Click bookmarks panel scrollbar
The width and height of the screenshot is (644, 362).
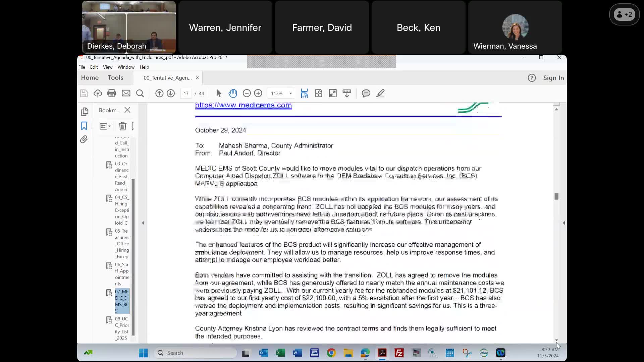point(133,257)
